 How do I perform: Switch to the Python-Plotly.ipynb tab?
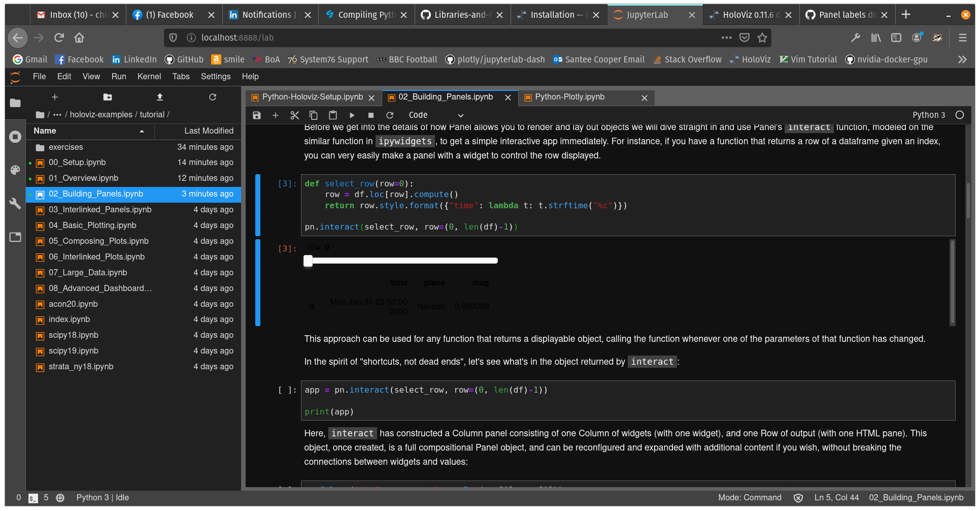(x=570, y=97)
